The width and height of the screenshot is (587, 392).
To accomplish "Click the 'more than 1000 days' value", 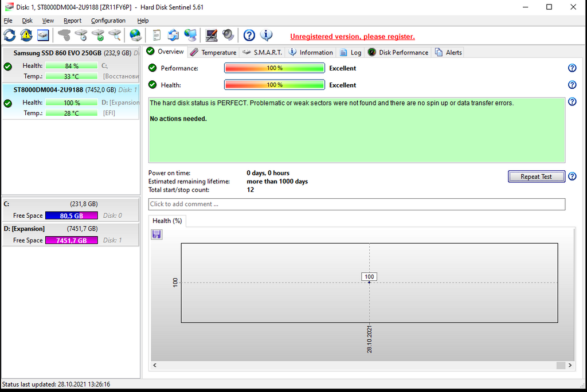I will tap(277, 182).
